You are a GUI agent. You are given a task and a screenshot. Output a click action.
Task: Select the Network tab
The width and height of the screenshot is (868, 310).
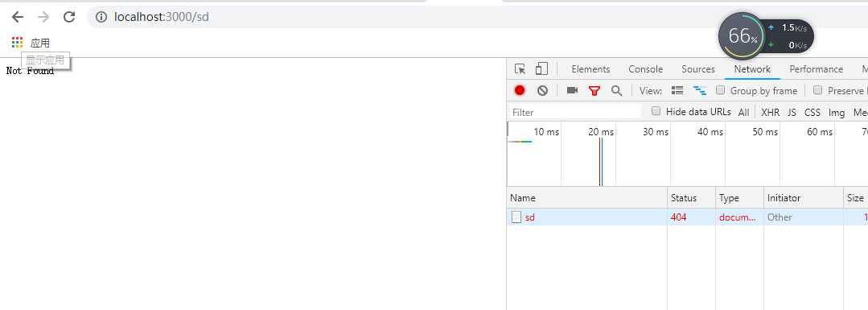coord(752,68)
